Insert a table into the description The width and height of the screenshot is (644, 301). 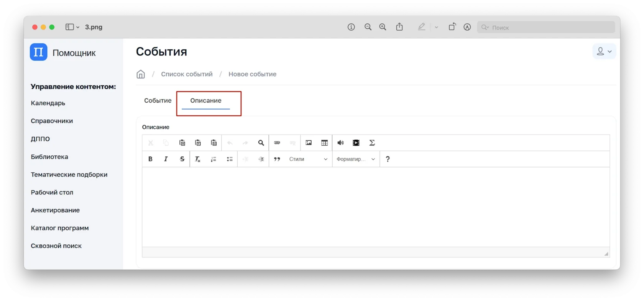click(324, 143)
